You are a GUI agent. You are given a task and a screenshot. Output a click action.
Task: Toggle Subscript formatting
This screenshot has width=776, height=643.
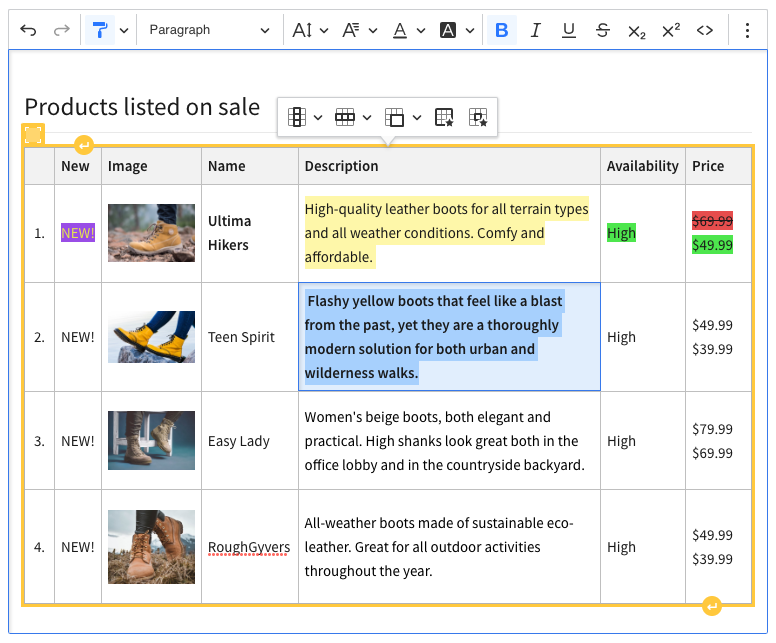tap(636, 31)
